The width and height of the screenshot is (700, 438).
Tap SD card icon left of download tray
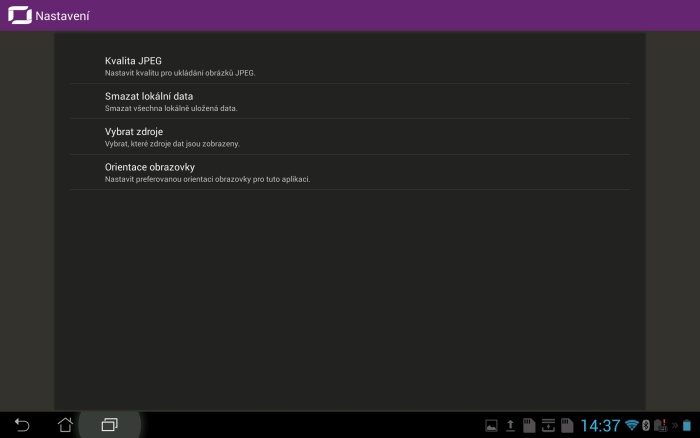tap(529, 426)
